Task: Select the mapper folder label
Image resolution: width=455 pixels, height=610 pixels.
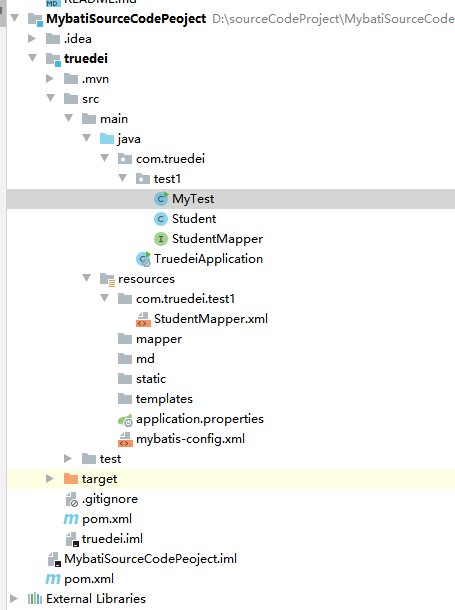Action: [159, 339]
